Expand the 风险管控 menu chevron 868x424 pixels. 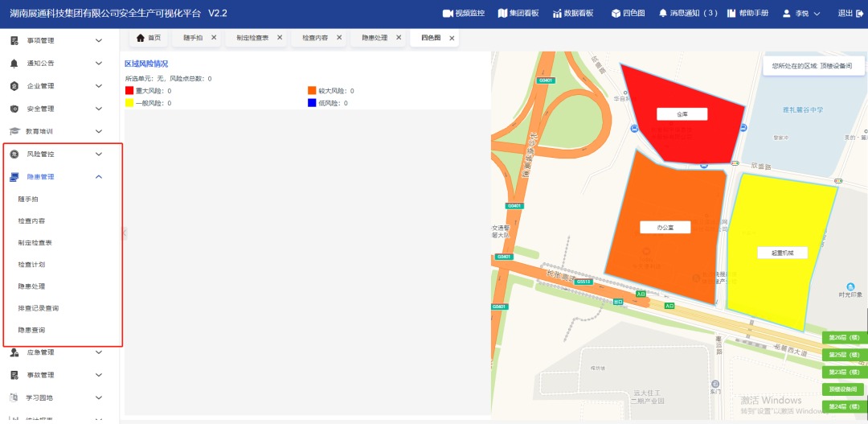tap(99, 154)
